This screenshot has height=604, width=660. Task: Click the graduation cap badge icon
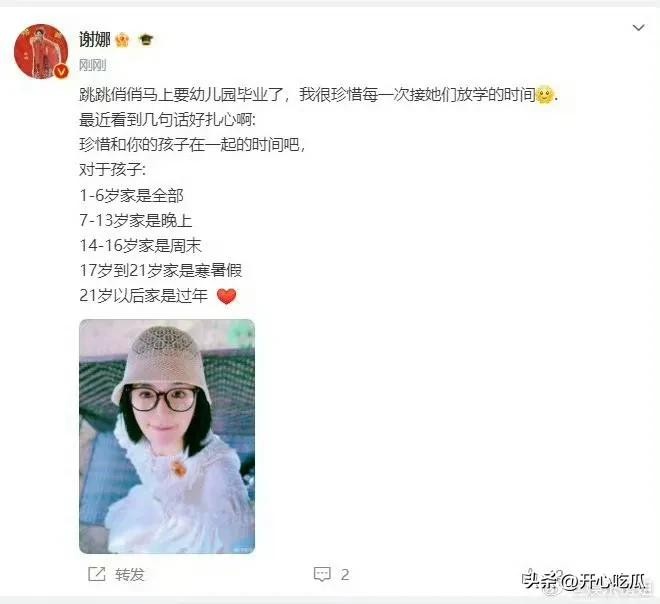click(146, 40)
